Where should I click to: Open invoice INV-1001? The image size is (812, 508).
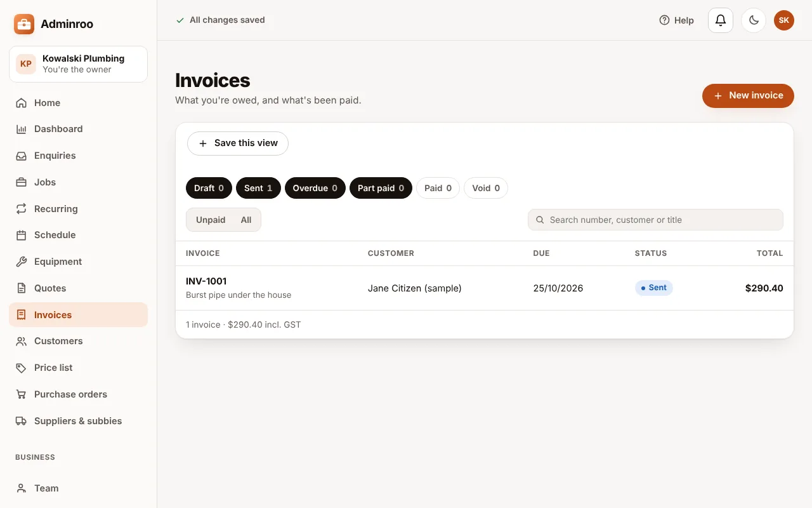[x=206, y=281]
